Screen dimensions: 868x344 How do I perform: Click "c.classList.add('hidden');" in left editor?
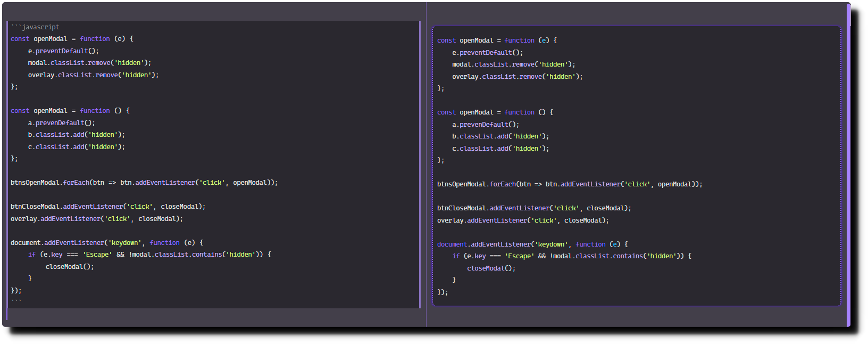tap(77, 147)
